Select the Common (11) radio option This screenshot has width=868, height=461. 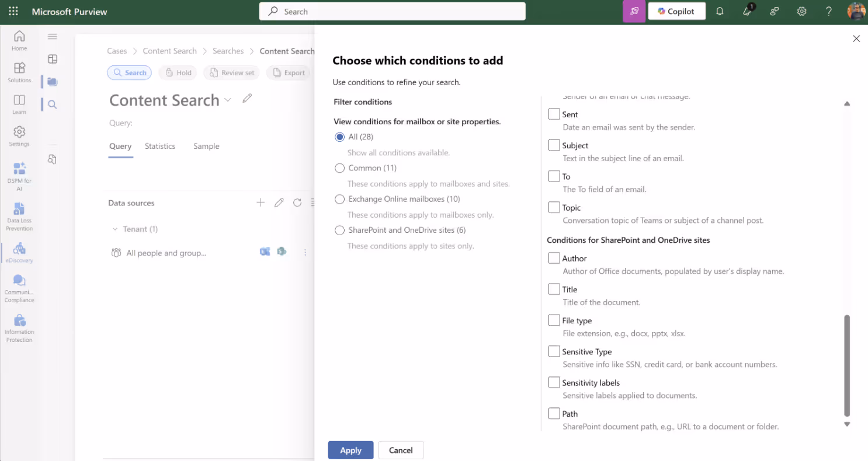point(339,168)
